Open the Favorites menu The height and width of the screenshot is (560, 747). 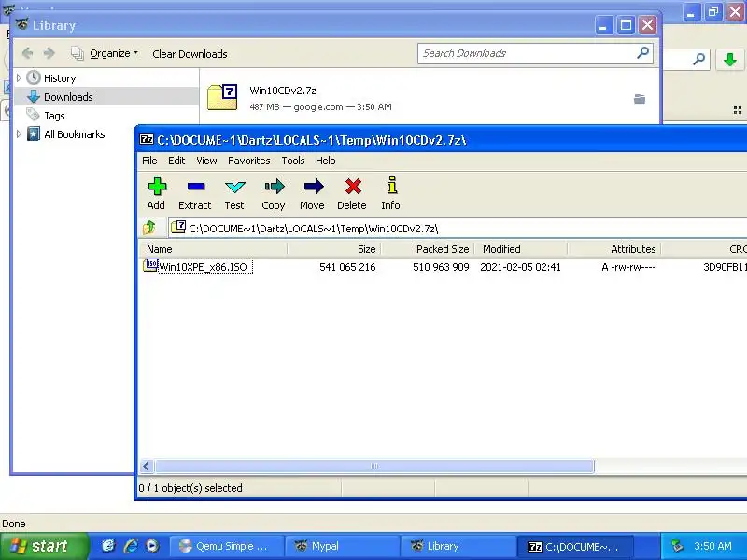[248, 161]
